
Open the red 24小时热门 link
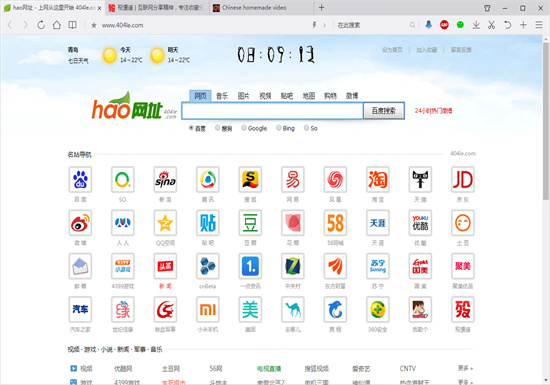point(434,111)
